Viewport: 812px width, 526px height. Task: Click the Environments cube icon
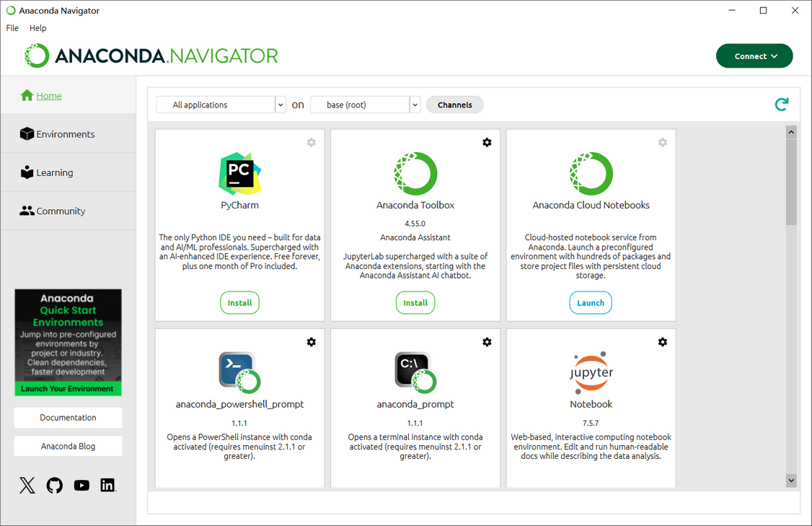pos(27,133)
